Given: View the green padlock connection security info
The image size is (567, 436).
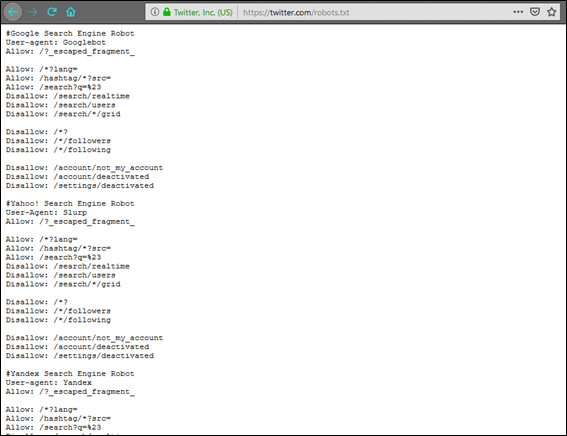Looking at the screenshot, I should [166, 12].
